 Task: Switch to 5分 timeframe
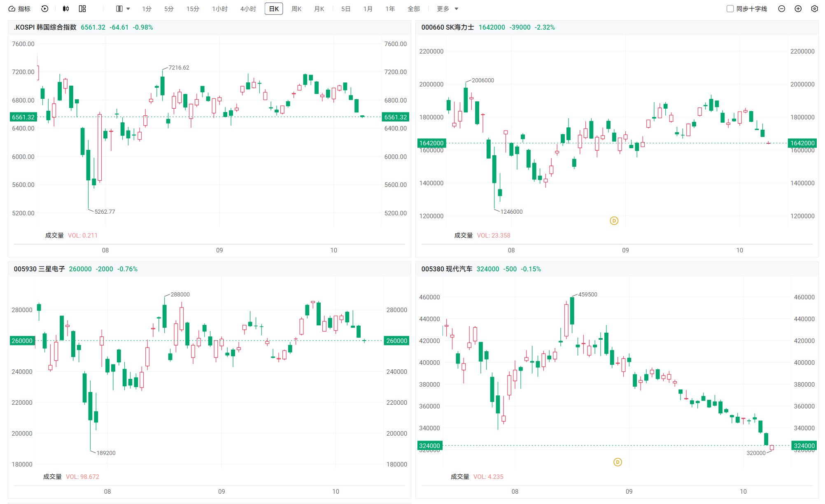click(169, 9)
